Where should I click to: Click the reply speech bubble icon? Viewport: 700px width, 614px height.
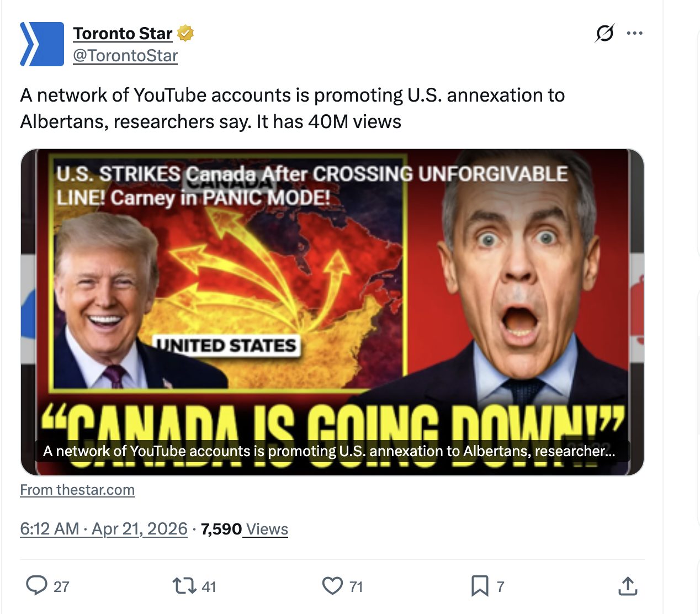pos(37,586)
